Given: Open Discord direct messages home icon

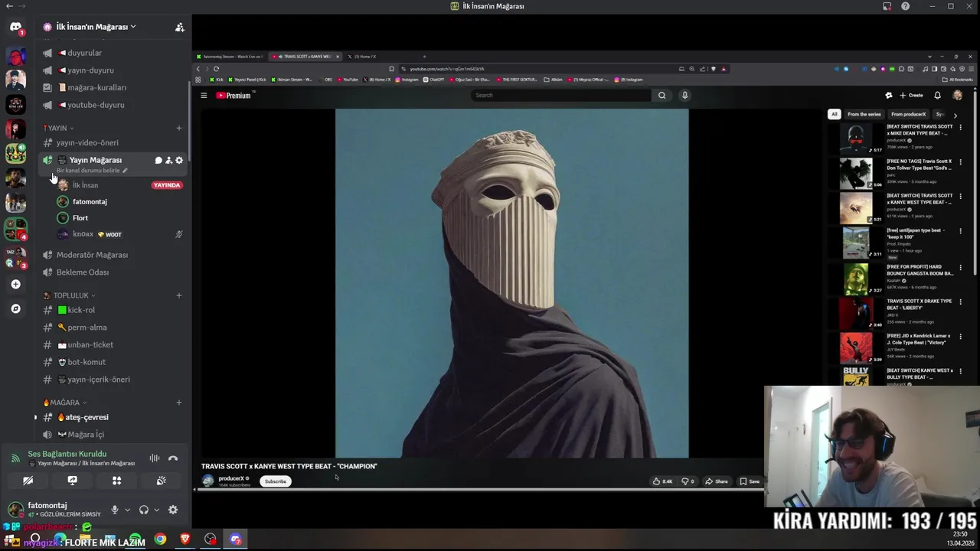Looking at the screenshot, I should (x=15, y=27).
